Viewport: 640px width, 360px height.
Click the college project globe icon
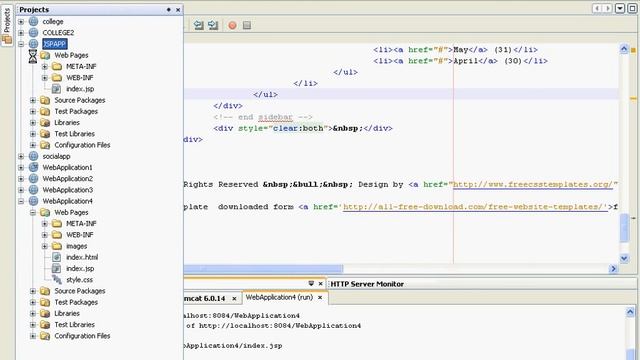click(x=33, y=21)
